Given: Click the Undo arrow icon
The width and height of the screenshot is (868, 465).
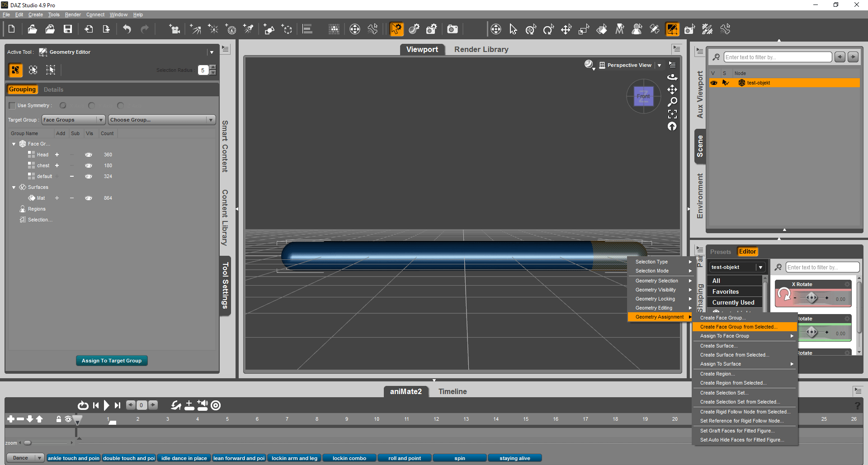Looking at the screenshot, I should 127,29.
